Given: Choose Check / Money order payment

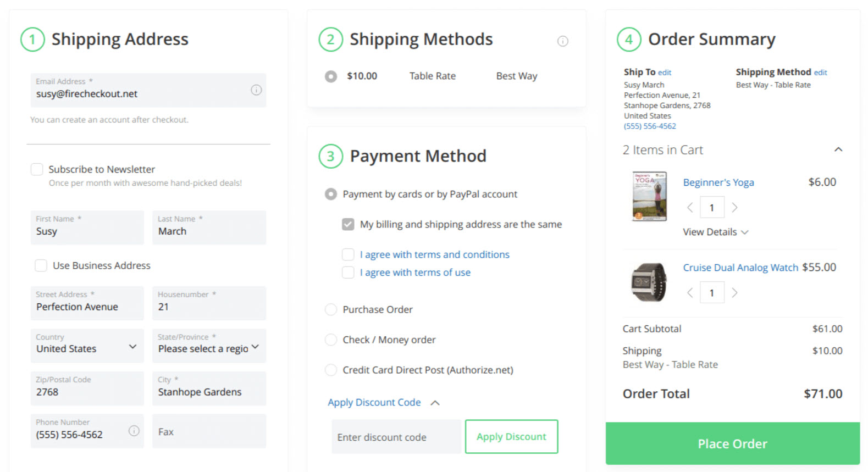Looking at the screenshot, I should (x=331, y=340).
